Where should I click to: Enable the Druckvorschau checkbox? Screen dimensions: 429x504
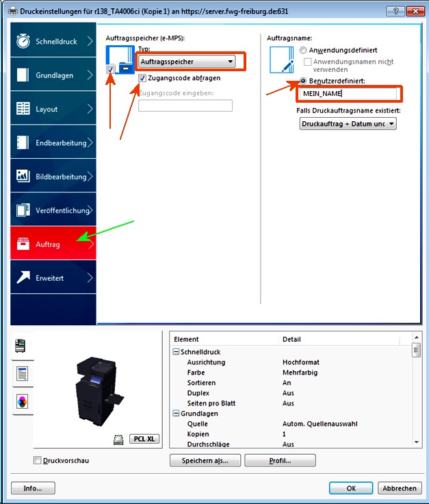click(37, 460)
